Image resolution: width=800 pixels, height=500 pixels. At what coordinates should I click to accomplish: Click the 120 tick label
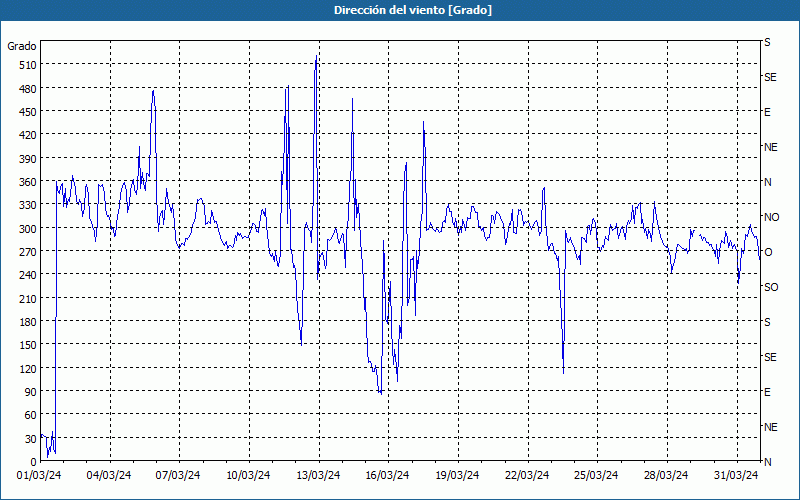click(x=28, y=368)
